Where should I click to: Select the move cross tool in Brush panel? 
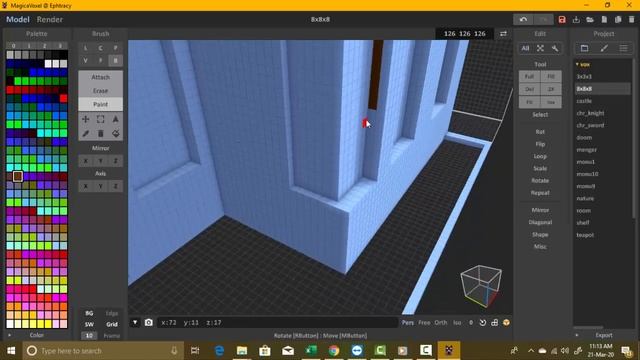86,119
